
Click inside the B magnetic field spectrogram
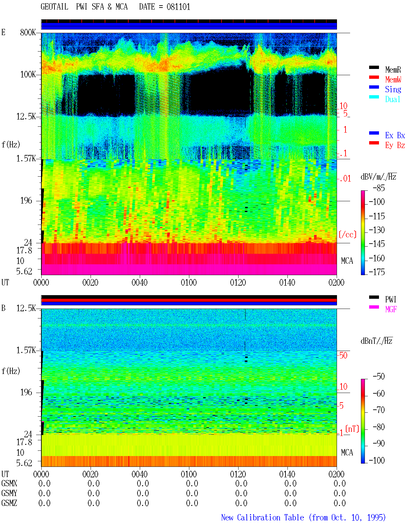pyautogui.click(x=189, y=388)
